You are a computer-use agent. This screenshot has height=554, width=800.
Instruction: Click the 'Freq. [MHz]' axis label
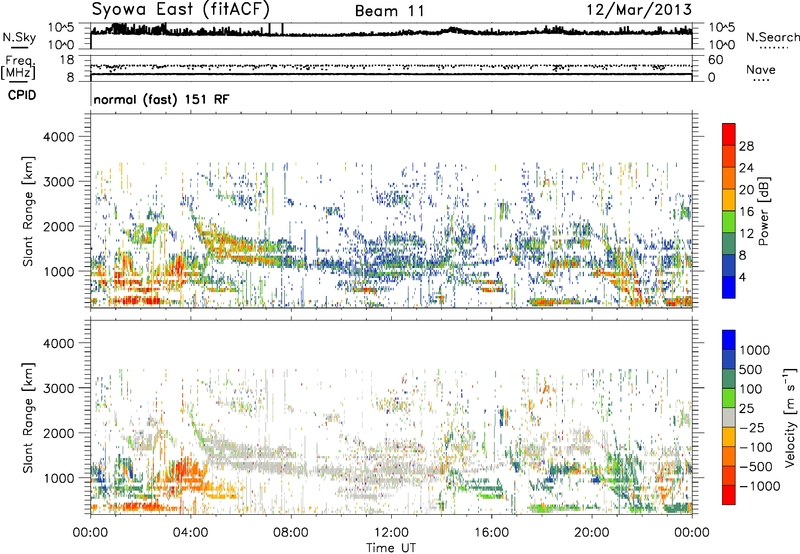tap(18, 67)
